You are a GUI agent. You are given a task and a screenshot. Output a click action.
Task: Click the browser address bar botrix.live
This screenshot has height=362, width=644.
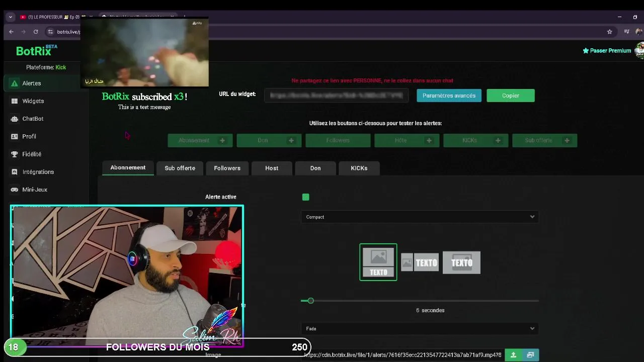point(68,32)
